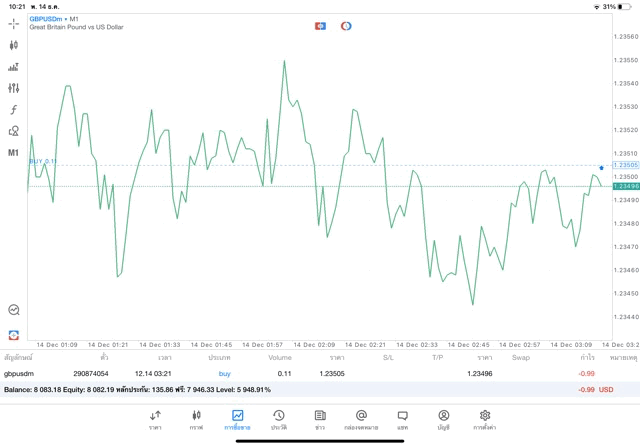Activate the crosshair cursor tool
The image size is (640, 447).
coord(13,24)
